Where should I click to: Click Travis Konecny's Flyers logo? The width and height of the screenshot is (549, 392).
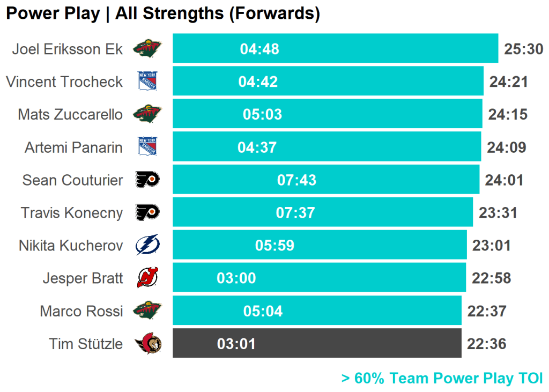(x=147, y=213)
